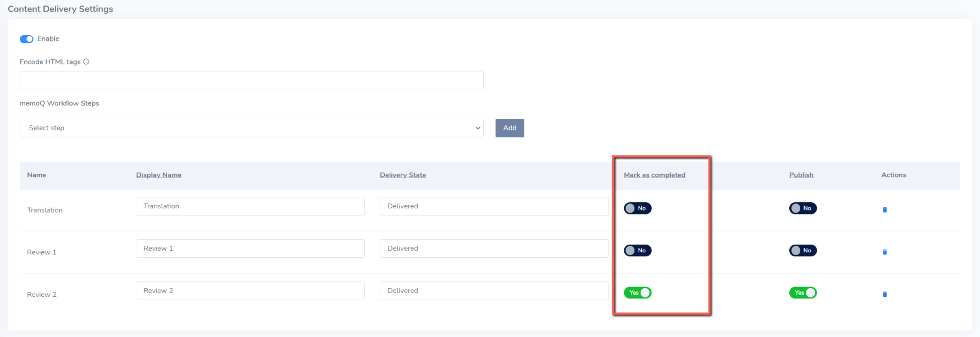Click the memoQ Workflow Steps label

click(x=59, y=103)
